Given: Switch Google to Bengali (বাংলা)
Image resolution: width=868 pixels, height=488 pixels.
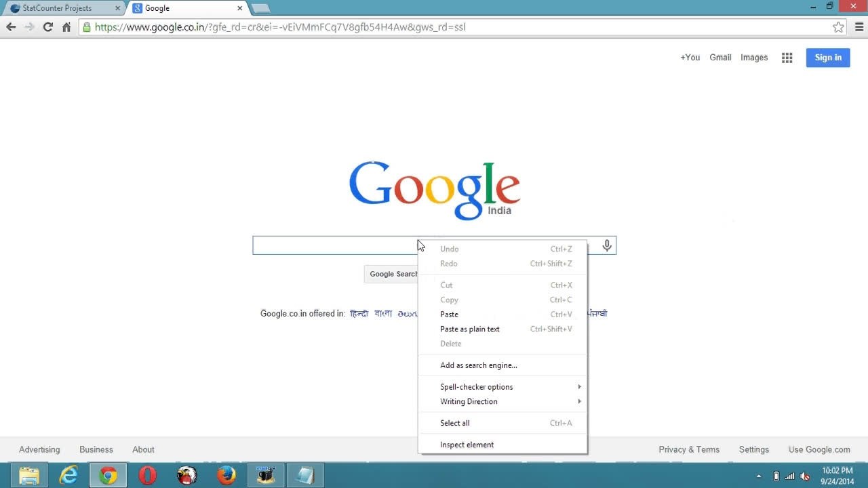Looking at the screenshot, I should [x=383, y=314].
